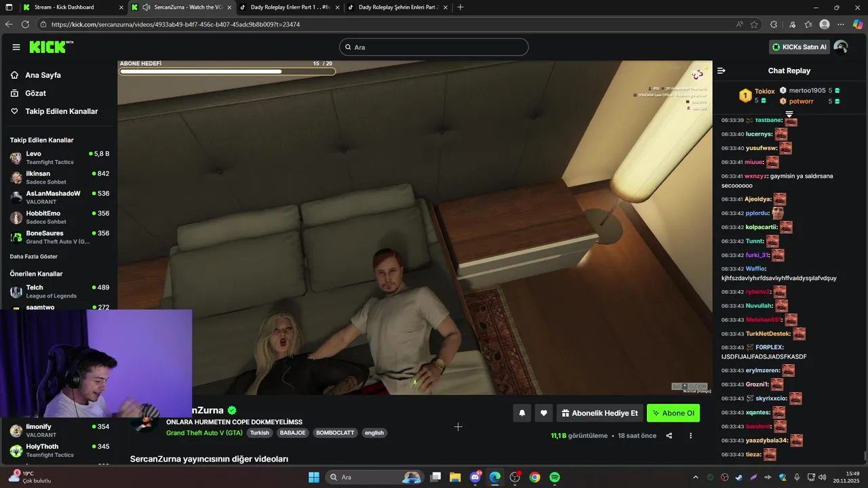Click username wxnzyz in chat replay
The height and width of the screenshot is (488, 868).
[755, 176]
